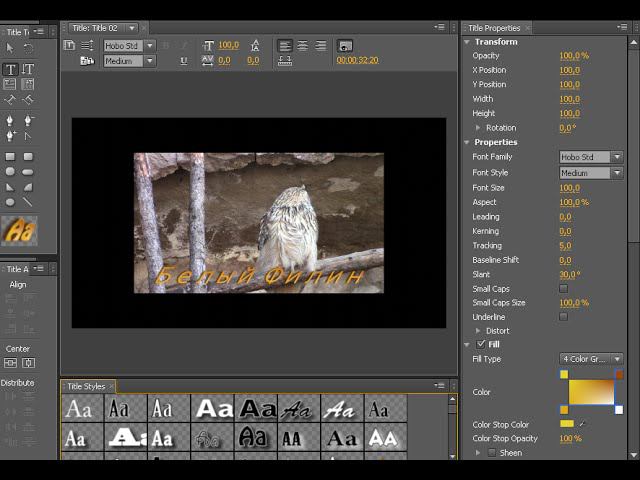Expand the Distort section
Screen dimensions: 640x480
479,331
